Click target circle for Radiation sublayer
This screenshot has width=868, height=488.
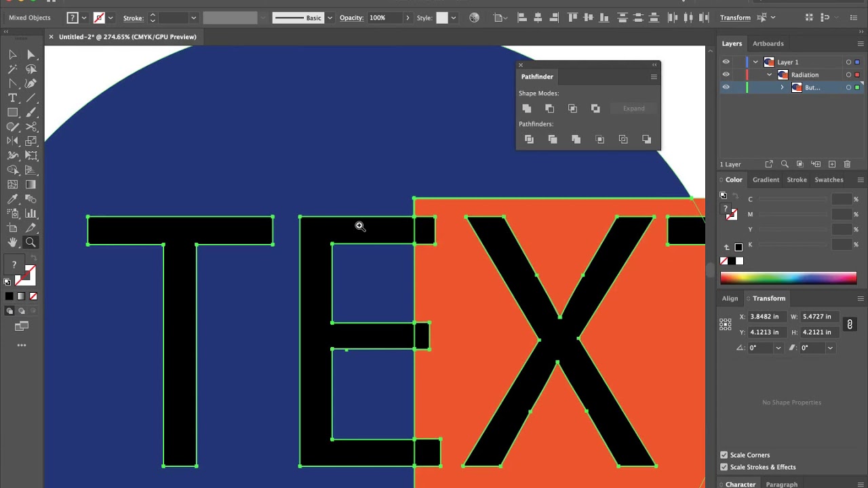(848, 75)
